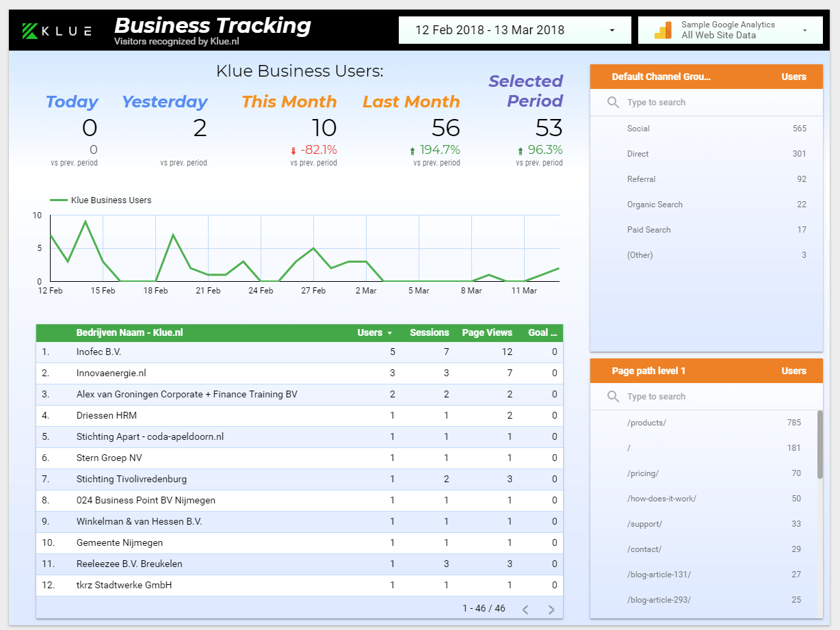Click Stern Groep NV row
This screenshot has height=630, width=840.
pyautogui.click(x=300, y=458)
